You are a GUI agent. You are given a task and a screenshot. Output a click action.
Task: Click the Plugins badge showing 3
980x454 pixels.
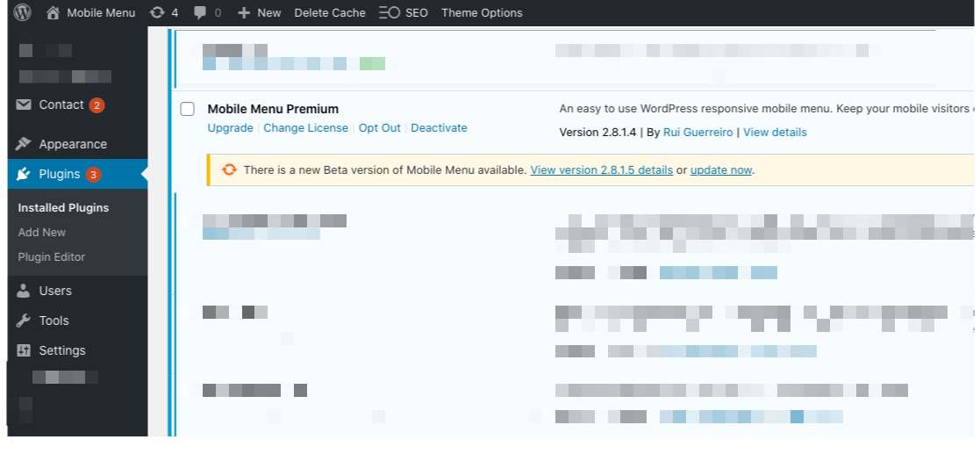pos(93,175)
